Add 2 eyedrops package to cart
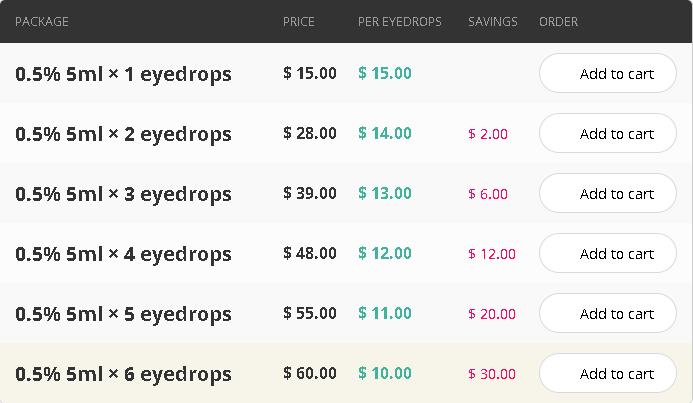The height and width of the screenshot is (403, 693). (608, 133)
